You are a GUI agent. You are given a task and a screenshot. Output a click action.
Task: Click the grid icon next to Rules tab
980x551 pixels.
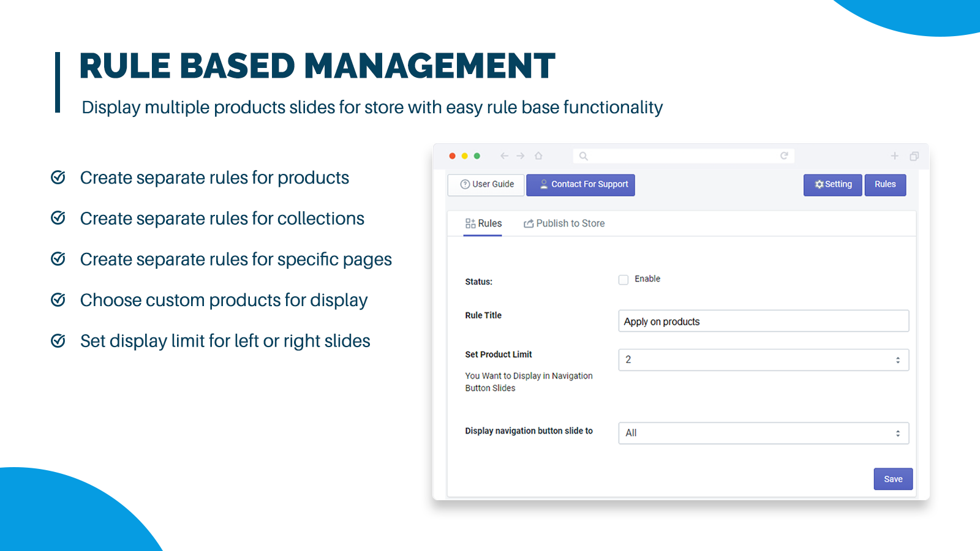point(469,223)
